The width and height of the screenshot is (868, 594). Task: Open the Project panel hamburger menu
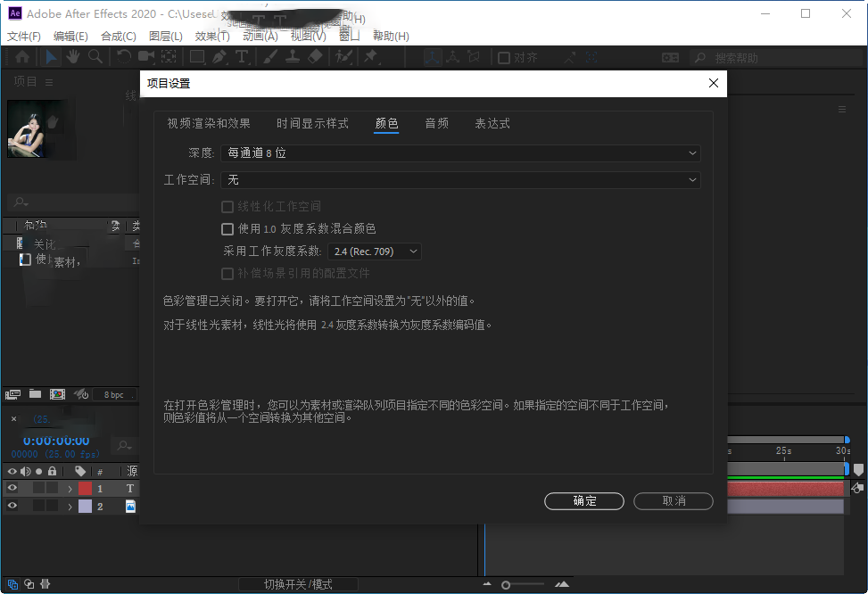[49, 82]
